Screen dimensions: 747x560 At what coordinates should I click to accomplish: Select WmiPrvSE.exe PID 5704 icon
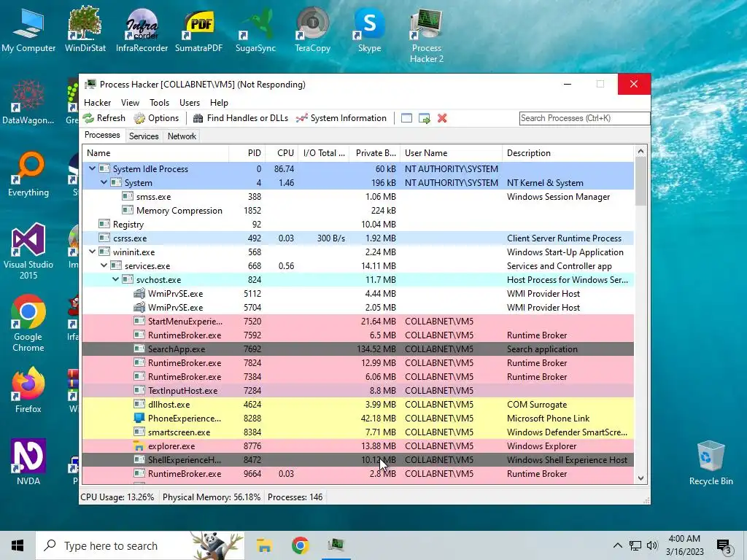pyautogui.click(x=139, y=308)
